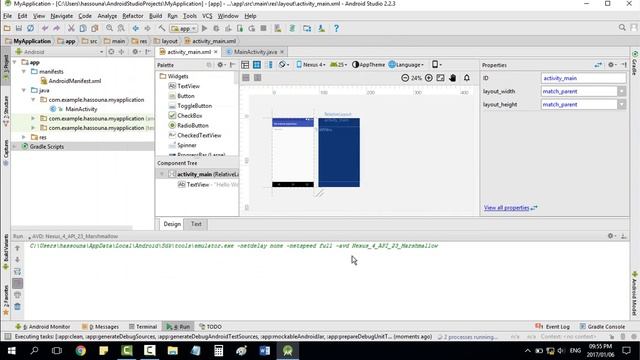
Task: Expand the Gradle Scripts node
Action: pos(15,147)
